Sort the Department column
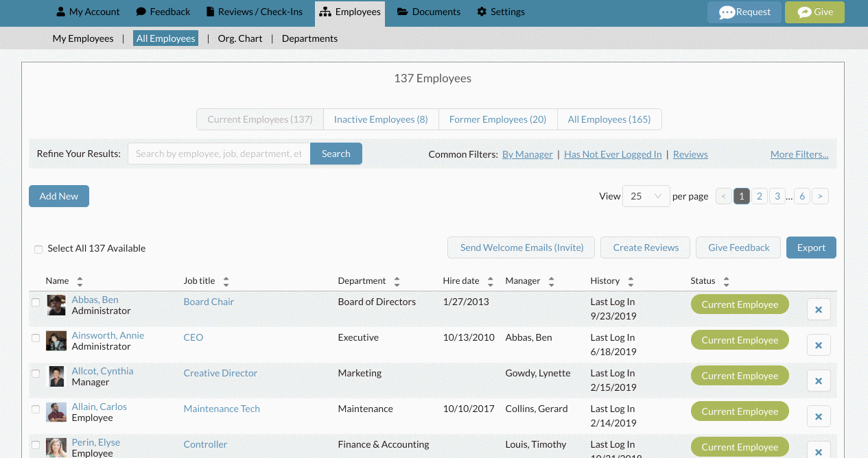The width and height of the screenshot is (868, 458). (x=397, y=281)
